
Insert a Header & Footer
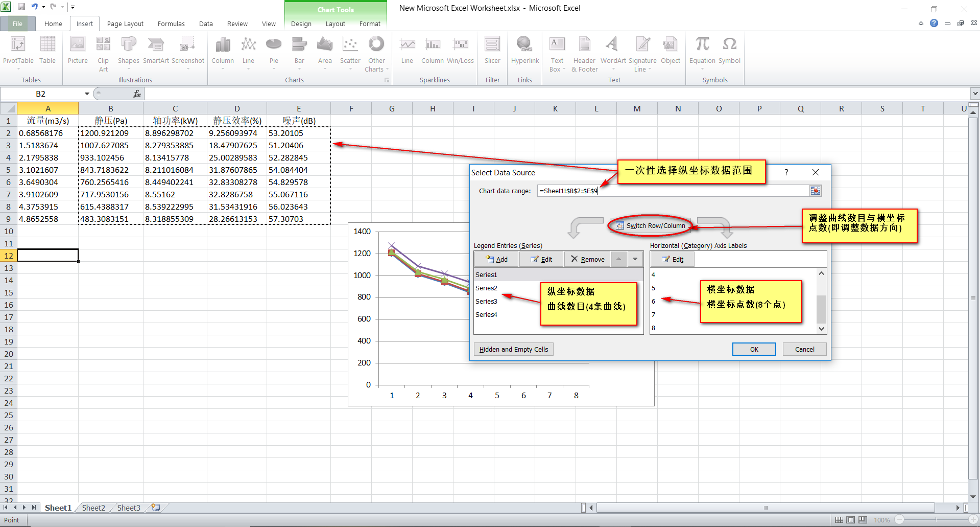coord(584,53)
